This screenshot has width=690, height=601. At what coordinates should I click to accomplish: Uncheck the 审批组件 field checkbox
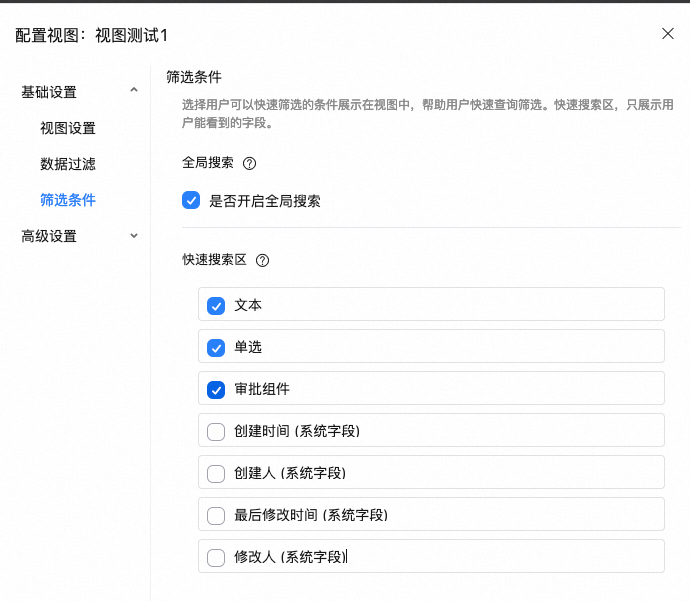point(215,390)
